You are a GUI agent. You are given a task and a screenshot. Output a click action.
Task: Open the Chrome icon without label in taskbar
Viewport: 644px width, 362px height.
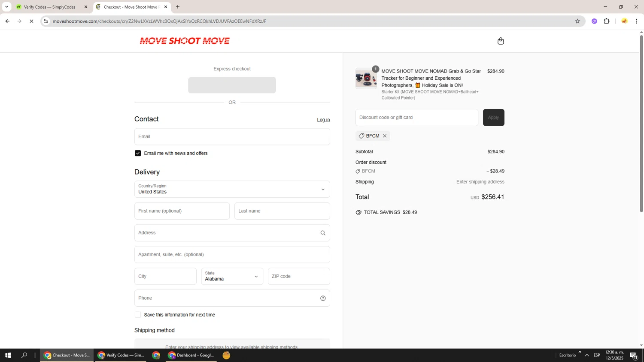[156, 355]
